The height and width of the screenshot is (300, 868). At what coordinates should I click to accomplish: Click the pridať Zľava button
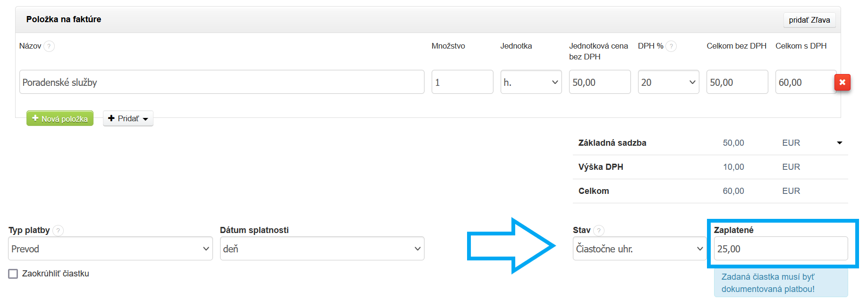[x=809, y=20]
